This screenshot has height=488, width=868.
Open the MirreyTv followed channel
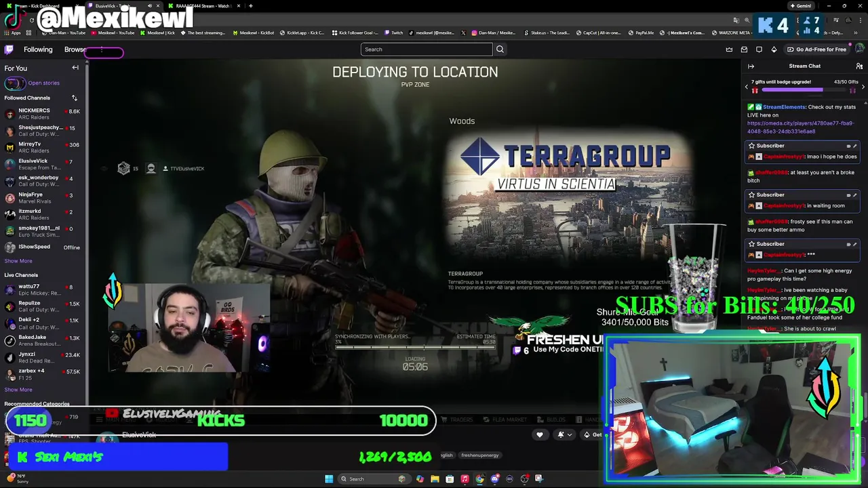(x=42, y=147)
